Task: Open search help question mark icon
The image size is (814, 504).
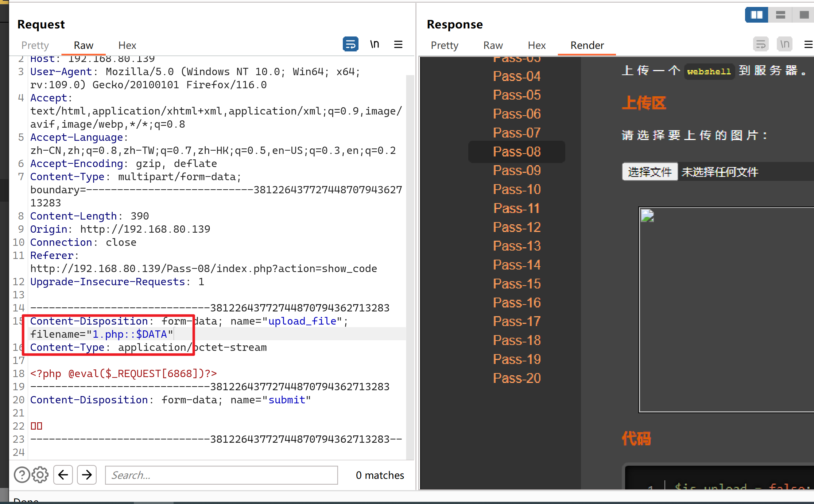Action: pos(22,475)
